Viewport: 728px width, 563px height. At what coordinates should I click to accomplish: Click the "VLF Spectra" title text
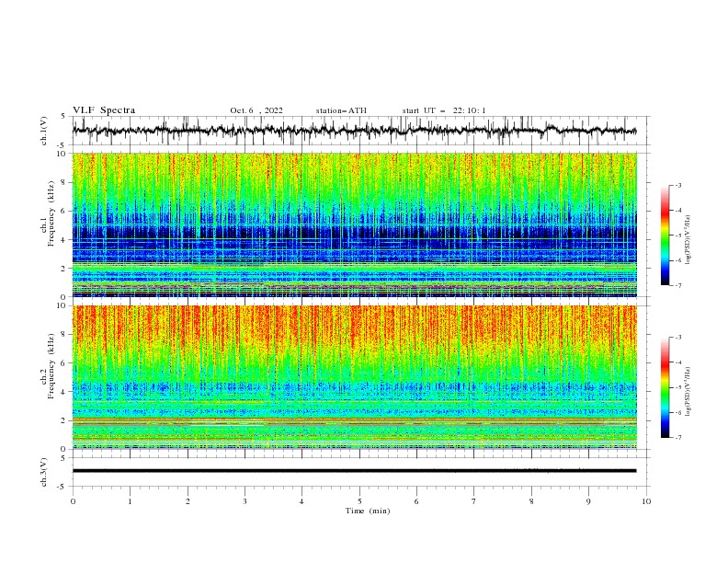pyautogui.click(x=104, y=110)
